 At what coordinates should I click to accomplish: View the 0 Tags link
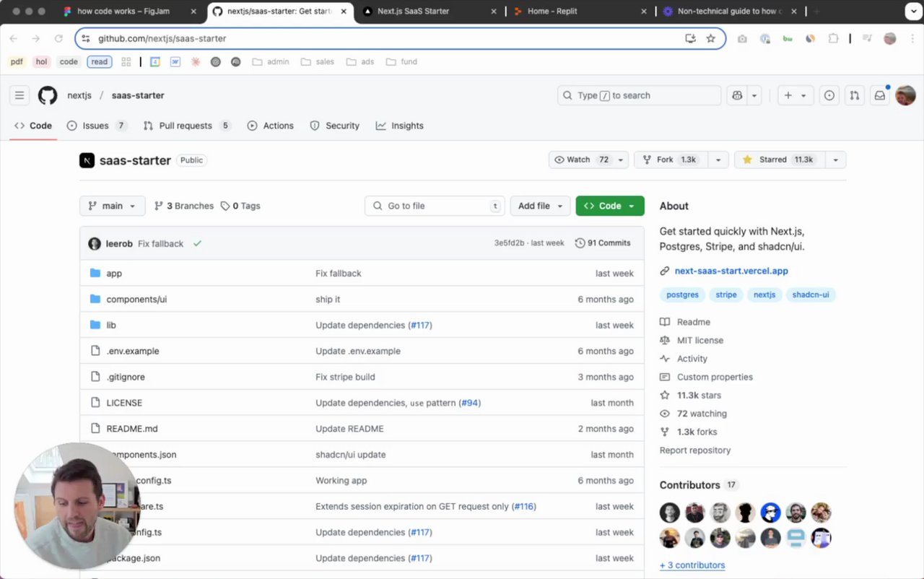coord(240,206)
